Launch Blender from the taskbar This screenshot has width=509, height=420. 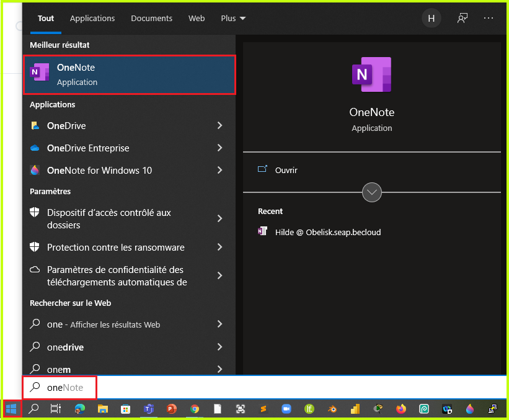332,409
